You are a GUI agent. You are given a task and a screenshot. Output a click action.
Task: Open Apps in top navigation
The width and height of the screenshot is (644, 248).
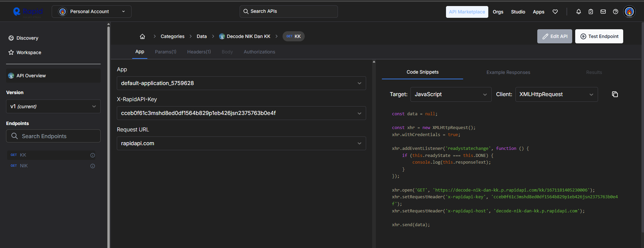coord(539,12)
